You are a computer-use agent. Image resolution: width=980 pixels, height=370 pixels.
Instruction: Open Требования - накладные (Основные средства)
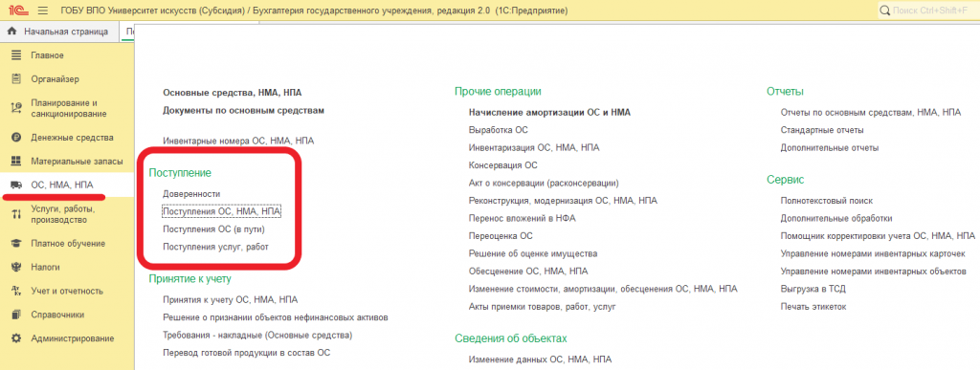click(257, 335)
